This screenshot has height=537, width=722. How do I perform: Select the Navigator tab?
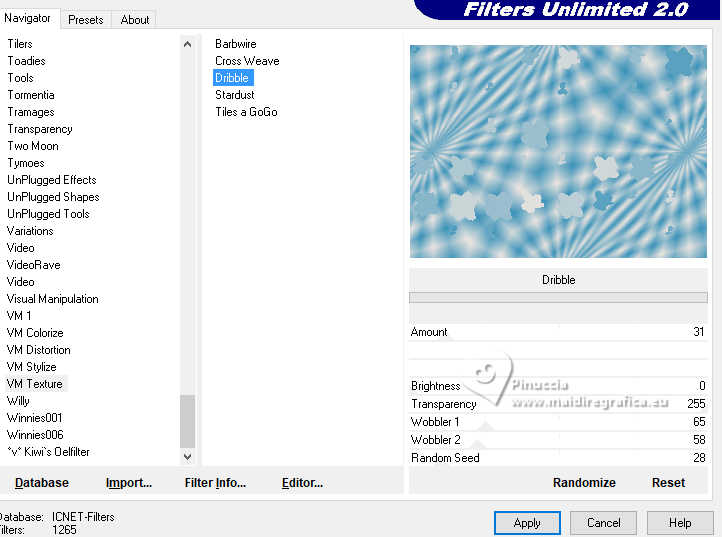[x=28, y=18]
